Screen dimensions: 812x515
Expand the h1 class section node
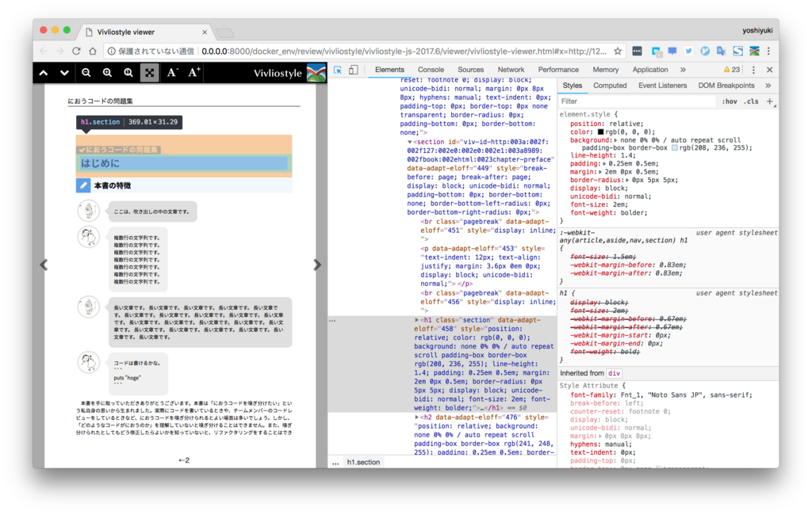pos(417,320)
